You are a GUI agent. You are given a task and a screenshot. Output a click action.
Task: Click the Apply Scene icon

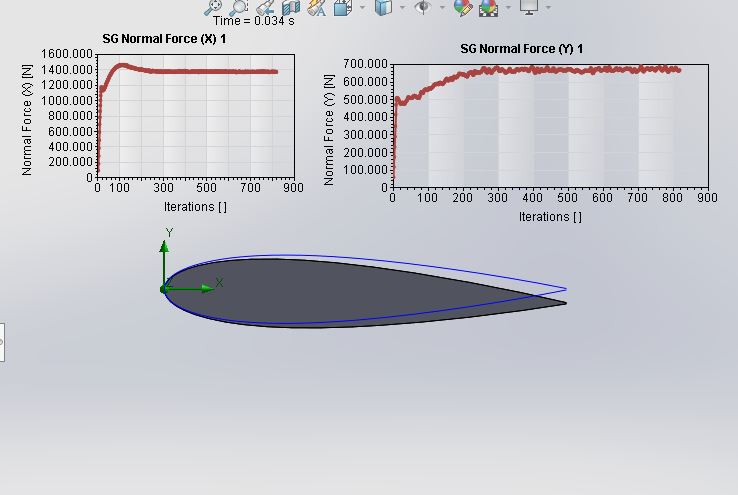[x=489, y=8]
